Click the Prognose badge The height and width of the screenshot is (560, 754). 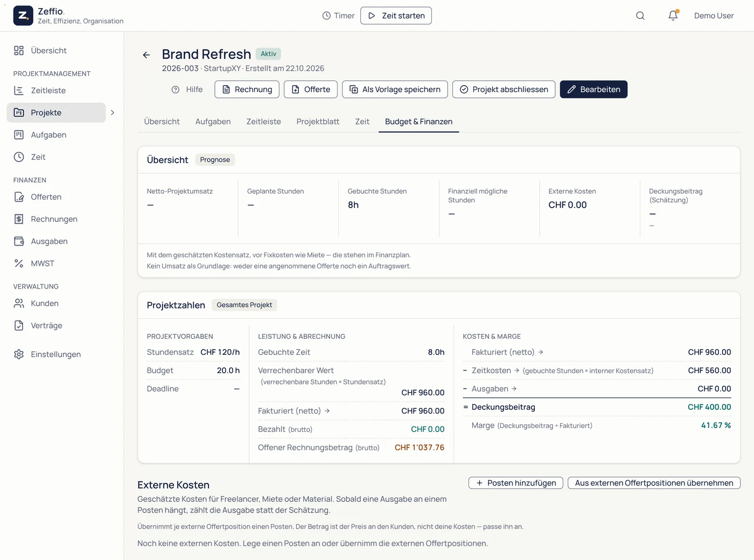tap(215, 160)
